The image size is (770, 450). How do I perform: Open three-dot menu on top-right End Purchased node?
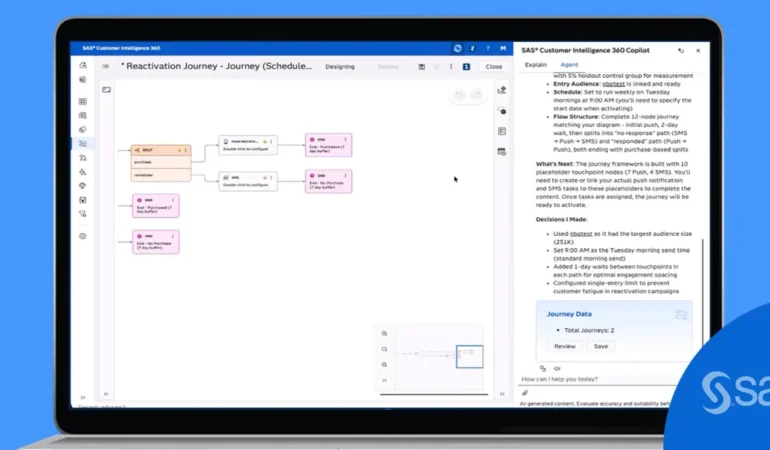click(x=345, y=140)
